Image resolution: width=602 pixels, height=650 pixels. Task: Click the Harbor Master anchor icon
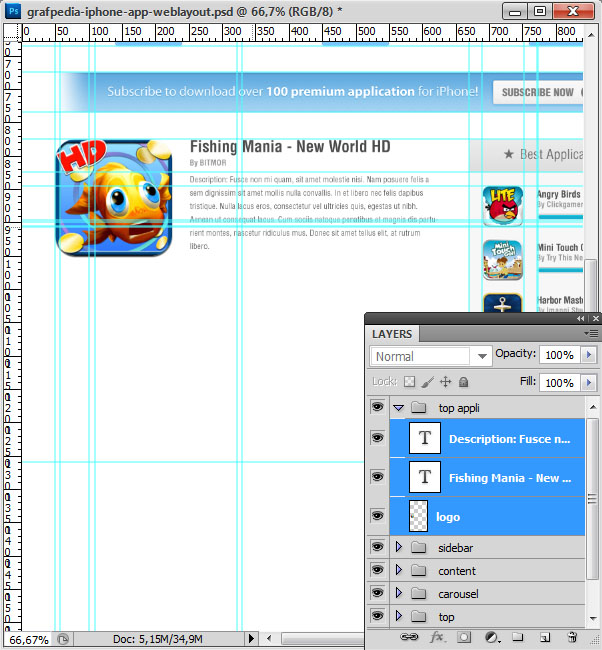tap(502, 303)
